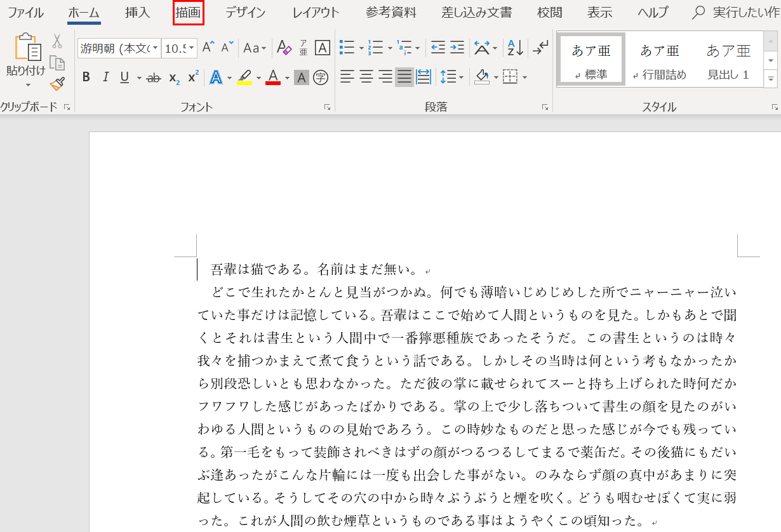781x532 pixels.
Task: Increase the paragraph indent
Action: [x=457, y=48]
